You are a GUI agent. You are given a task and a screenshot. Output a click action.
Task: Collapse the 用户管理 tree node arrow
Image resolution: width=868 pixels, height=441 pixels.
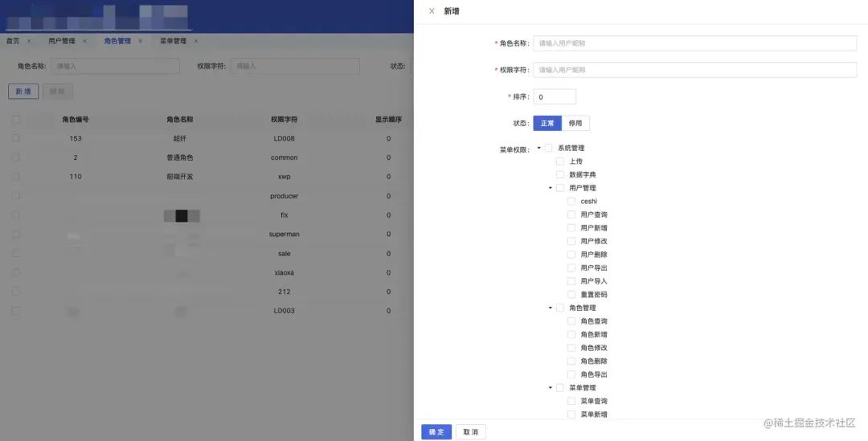tap(551, 188)
